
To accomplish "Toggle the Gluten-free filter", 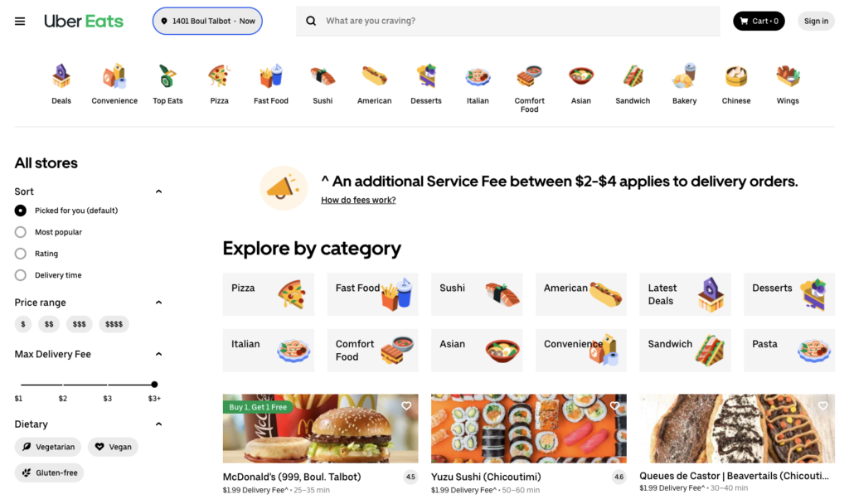I will (x=49, y=472).
